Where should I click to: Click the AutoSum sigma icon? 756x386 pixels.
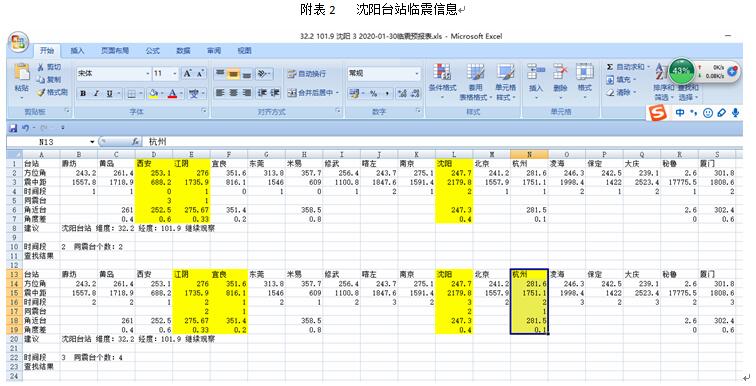(610, 67)
